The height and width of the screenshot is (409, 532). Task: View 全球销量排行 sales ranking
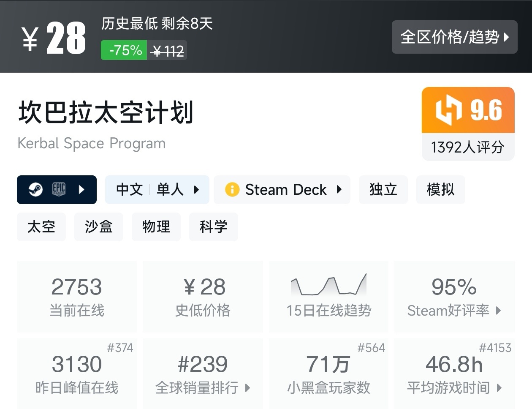coord(203,374)
